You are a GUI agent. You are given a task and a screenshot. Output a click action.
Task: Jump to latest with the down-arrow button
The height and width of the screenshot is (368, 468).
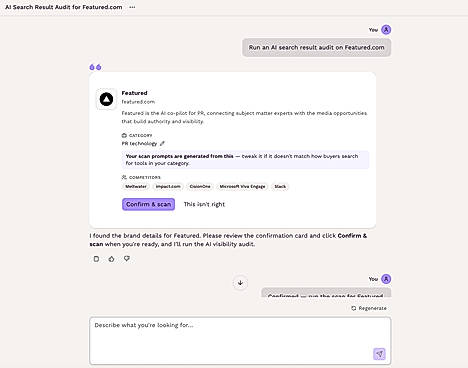click(x=240, y=283)
